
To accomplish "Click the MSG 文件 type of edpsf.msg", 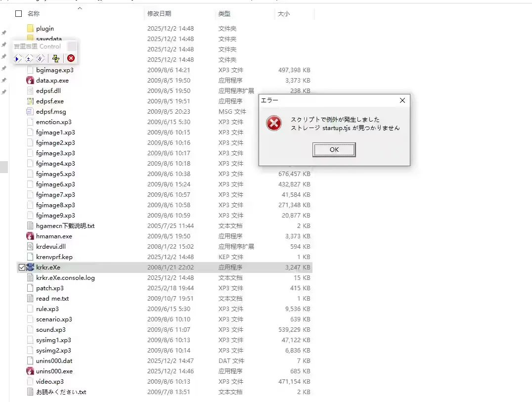I will [232, 112].
